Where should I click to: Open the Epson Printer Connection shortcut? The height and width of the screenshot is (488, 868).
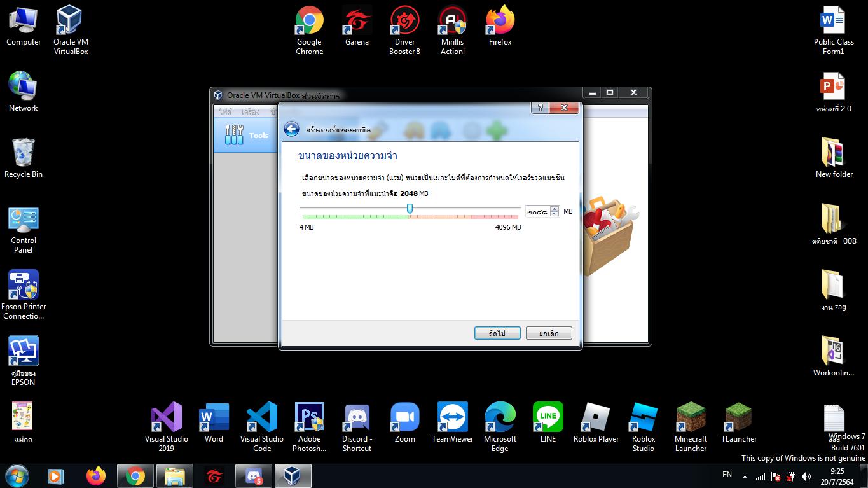(24, 295)
